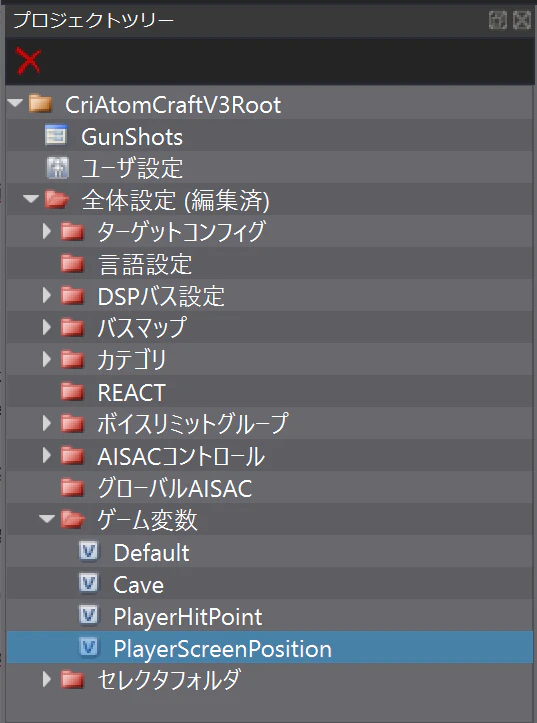This screenshot has width=537, height=723.
Task: Select the ボイスリミットグループ label
Action: 193,424
